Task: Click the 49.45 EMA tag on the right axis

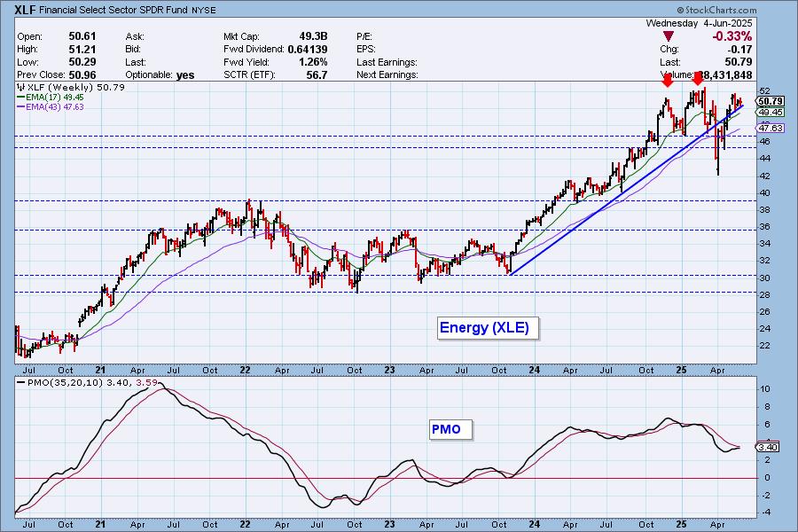Action: 770,112
